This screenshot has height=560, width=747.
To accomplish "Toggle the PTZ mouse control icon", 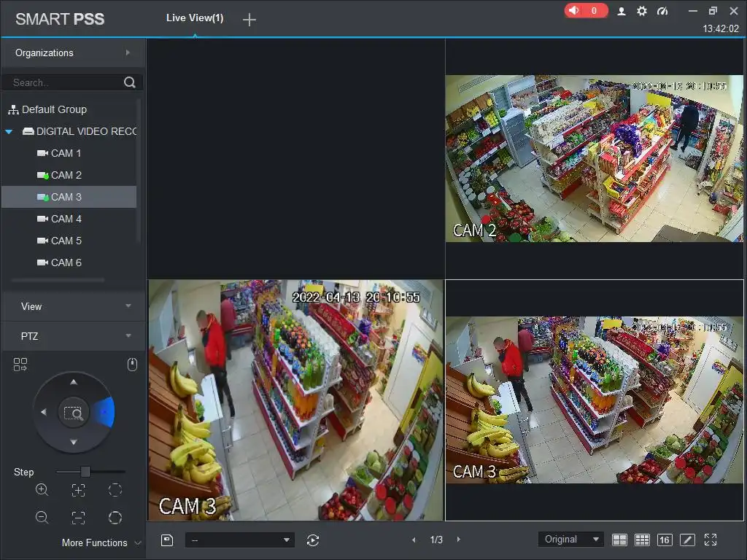I will [x=133, y=365].
